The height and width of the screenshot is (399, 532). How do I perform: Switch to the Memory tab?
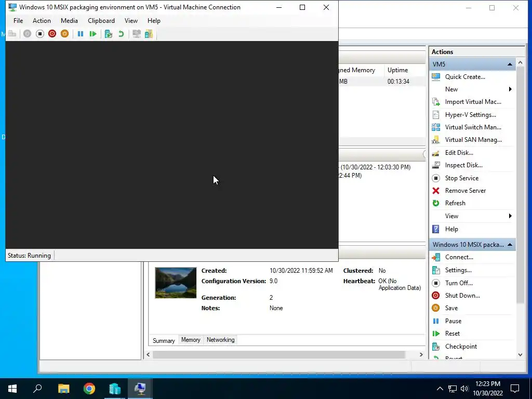pyautogui.click(x=191, y=340)
